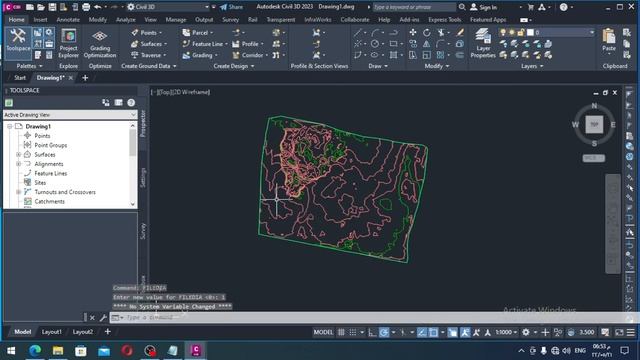
Task: Select Point Groups in Prospector tree
Action: click(x=51, y=145)
